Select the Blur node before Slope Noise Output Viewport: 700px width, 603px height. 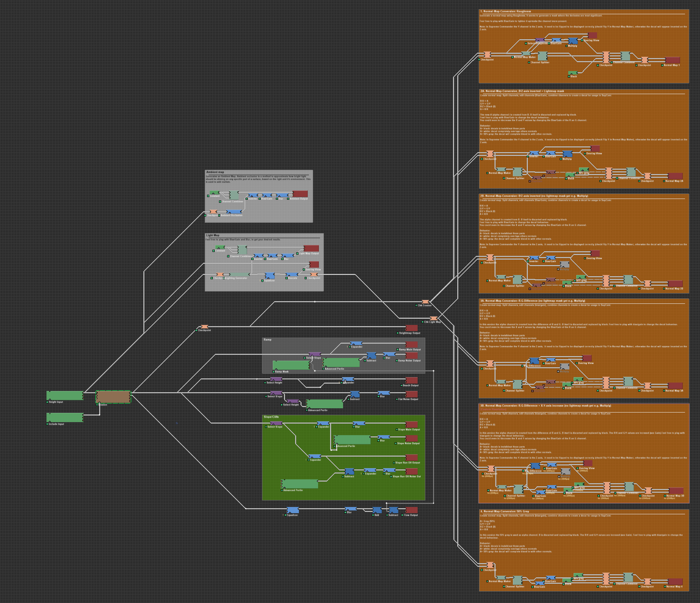383,437
